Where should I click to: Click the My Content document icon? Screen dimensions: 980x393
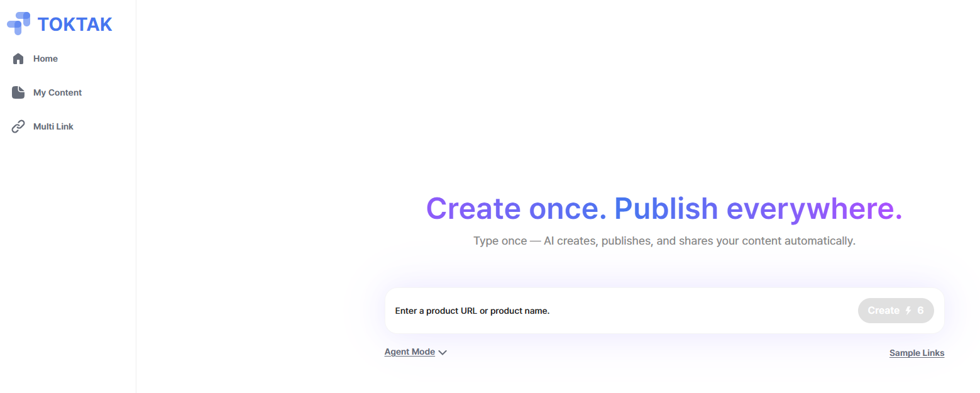pos(18,92)
